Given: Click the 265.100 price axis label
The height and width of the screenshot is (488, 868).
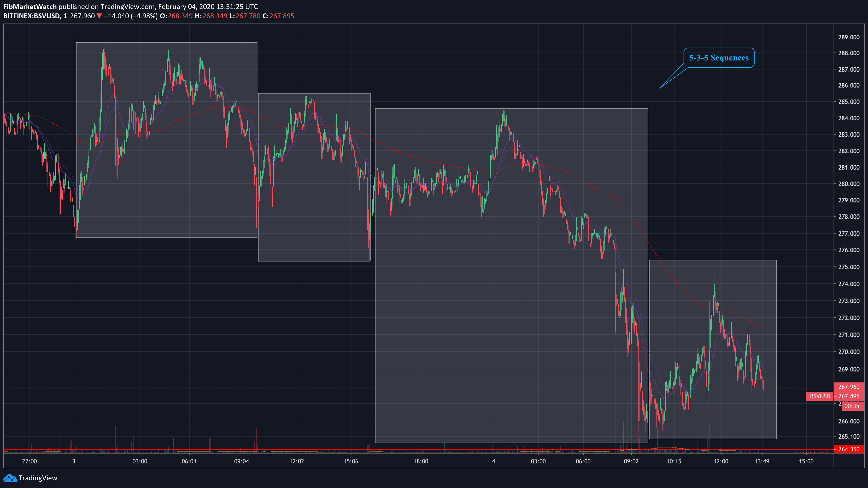Looking at the screenshot, I should tap(849, 436).
